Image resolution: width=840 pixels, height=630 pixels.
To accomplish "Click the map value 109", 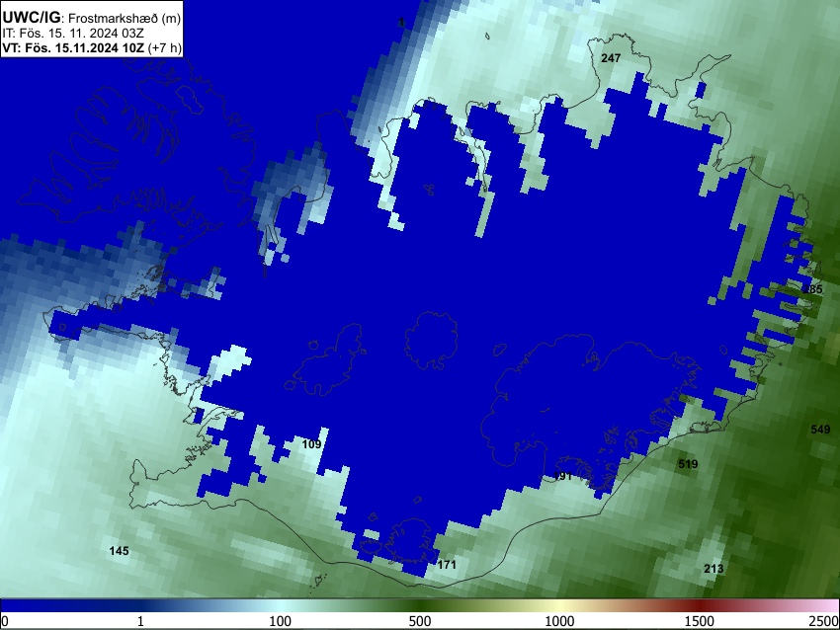I will point(311,444).
